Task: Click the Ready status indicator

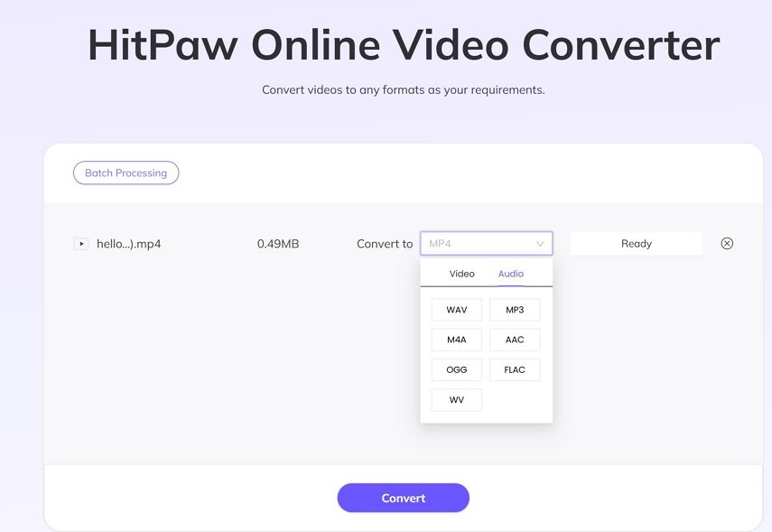Action: click(x=636, y=243)
